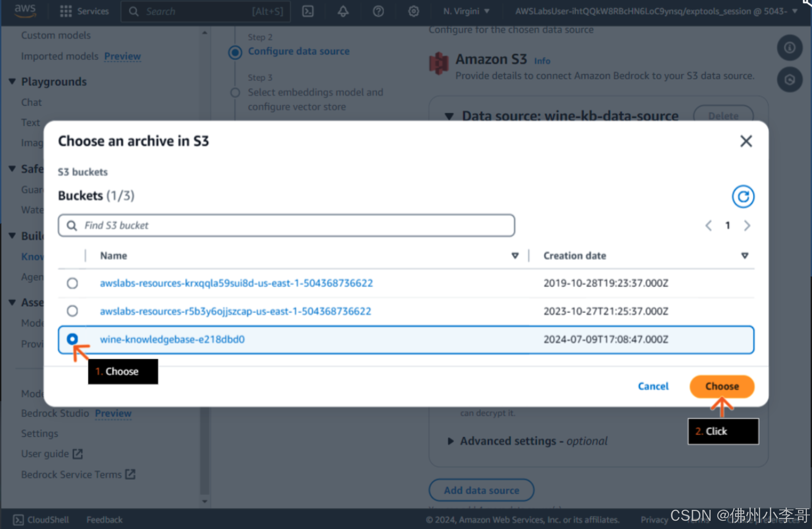
Task: Sort buckets by Creation date arrow
Action: tap(745, 255)
